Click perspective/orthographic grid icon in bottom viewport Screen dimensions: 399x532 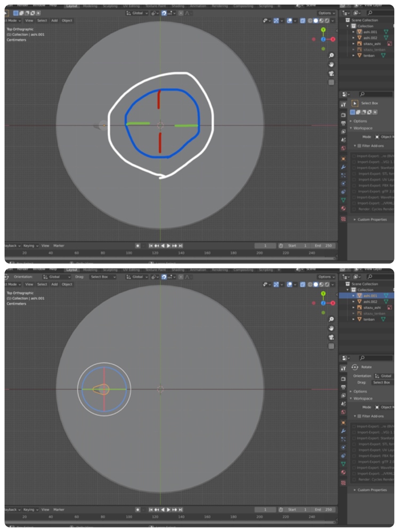pos(331,346)
